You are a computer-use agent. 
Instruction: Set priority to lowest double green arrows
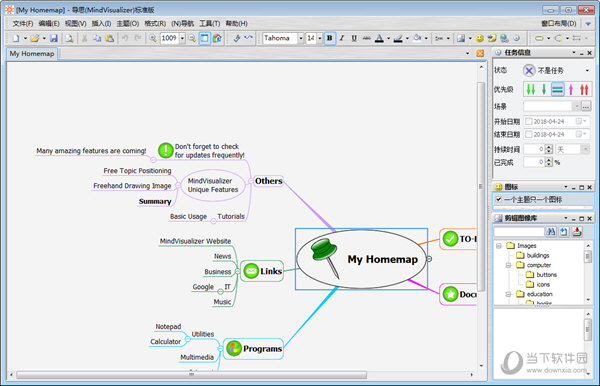(530, 90)
